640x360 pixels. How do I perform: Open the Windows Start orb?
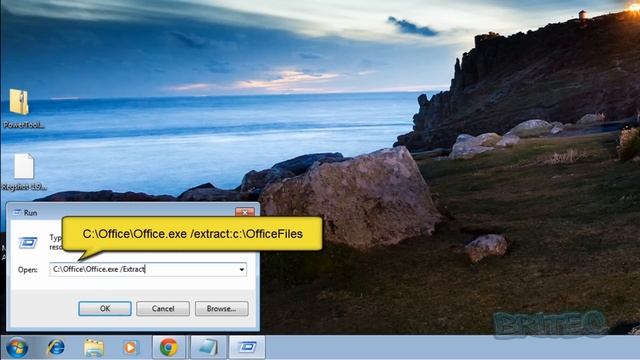tap(17, 347)
